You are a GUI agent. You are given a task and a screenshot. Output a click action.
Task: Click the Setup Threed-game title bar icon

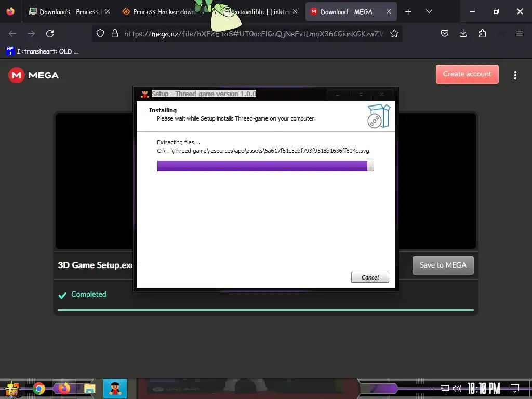point(145,94)
